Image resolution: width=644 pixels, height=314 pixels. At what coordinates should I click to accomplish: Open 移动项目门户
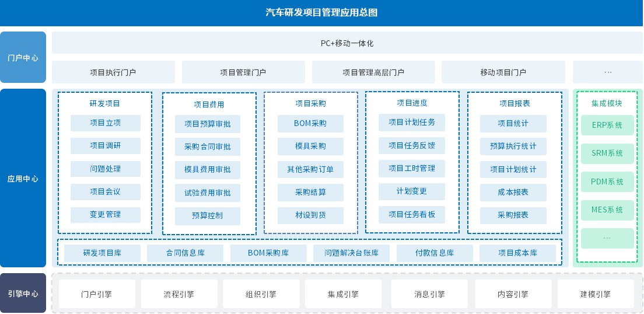tap(503, 72)
